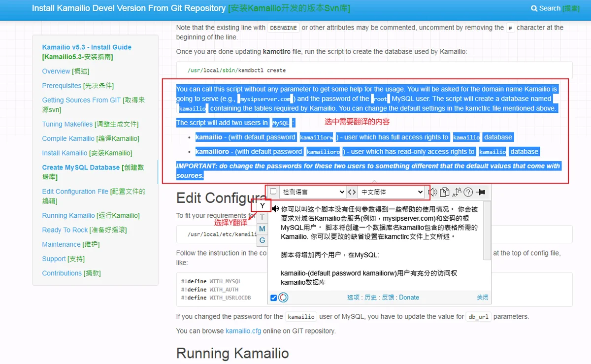The image size is (591, 364).
Task: Change font size in translator popup
Action: pyautogui.click(x=457, y=192)
